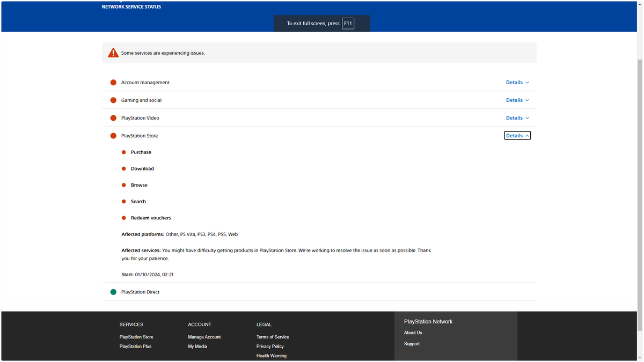Viewport: 644px width, 362px height.
Task: Click red status dot beside Account management
Action: [113, 83]
